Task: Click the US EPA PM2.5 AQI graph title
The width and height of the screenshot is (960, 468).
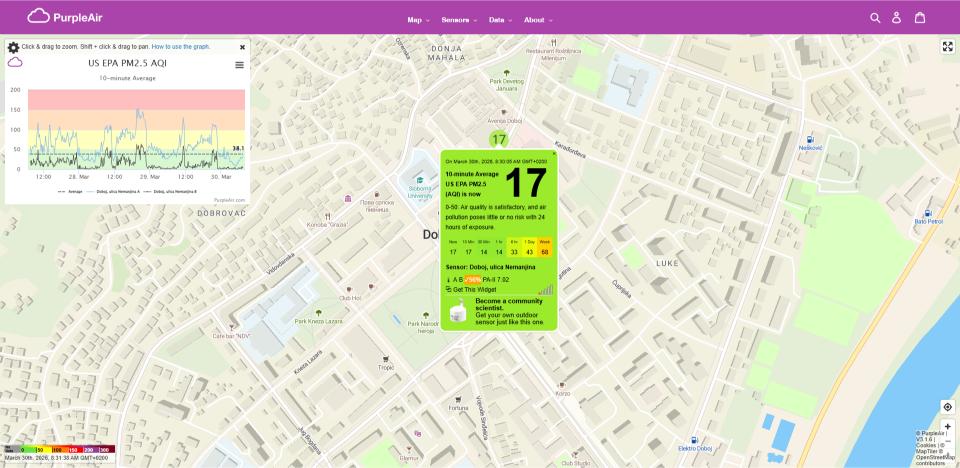Action: pos(127,63)
